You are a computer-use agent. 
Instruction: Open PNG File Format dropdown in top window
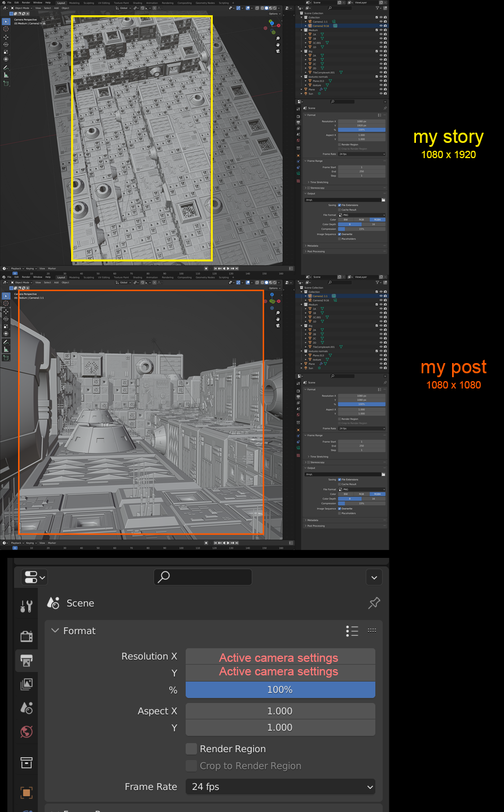click(362, 215)
